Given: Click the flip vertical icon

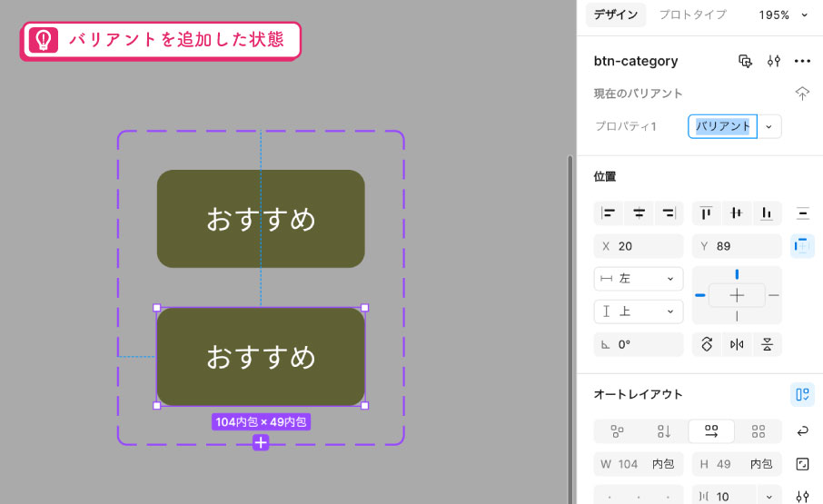Looking at the screenshot, I should coord(767,344).
